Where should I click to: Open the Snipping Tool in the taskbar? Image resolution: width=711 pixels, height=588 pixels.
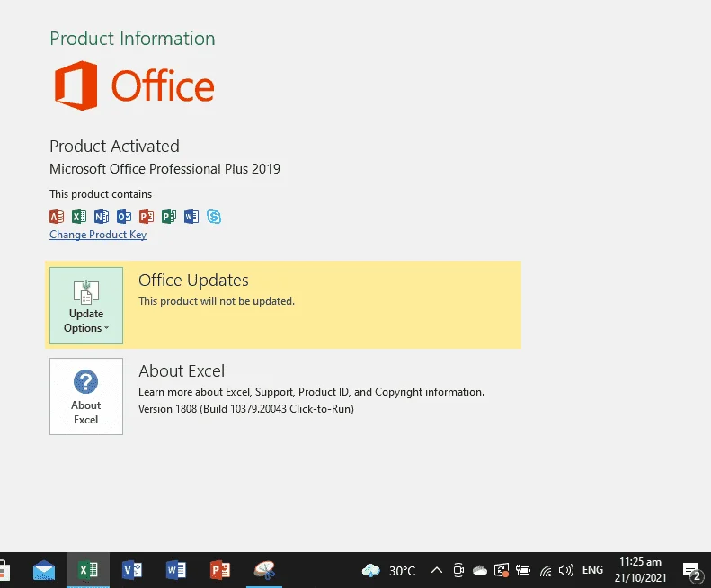coord(264,570)
